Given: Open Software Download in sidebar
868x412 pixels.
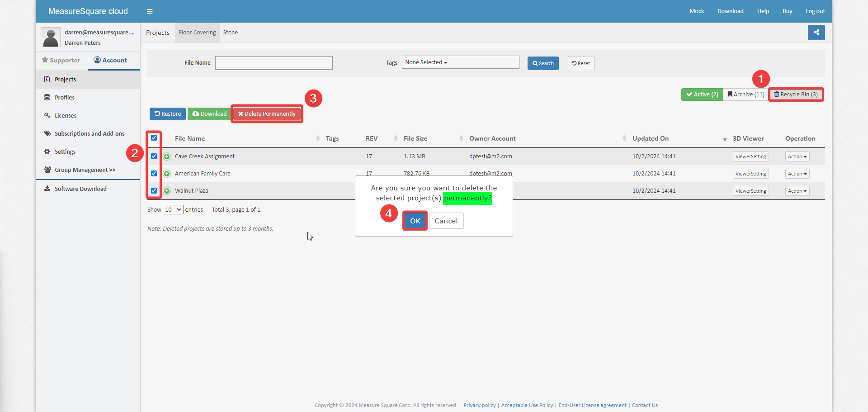Looking at the screenshot, I should pos(88,189).
